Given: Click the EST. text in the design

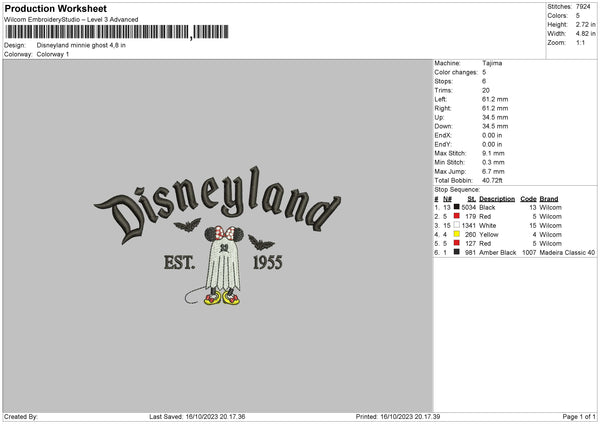Looking at the screenshot, I should point(179,263).
